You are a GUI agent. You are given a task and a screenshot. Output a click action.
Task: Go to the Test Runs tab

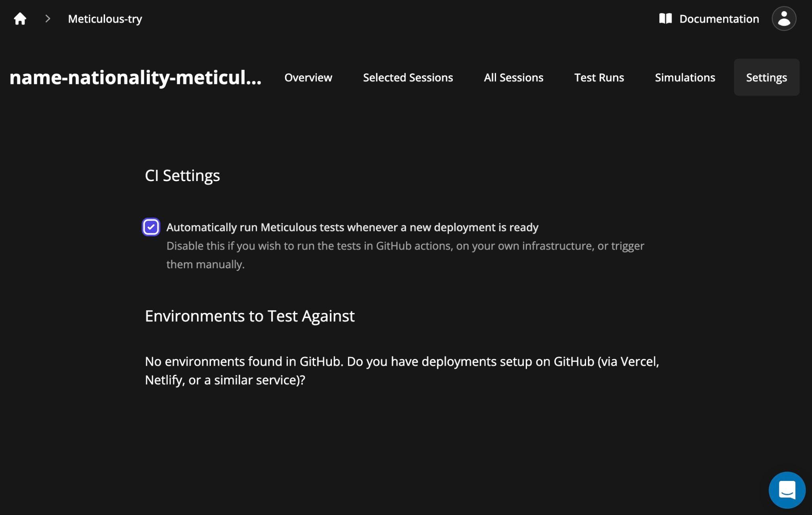pos(599,78)
